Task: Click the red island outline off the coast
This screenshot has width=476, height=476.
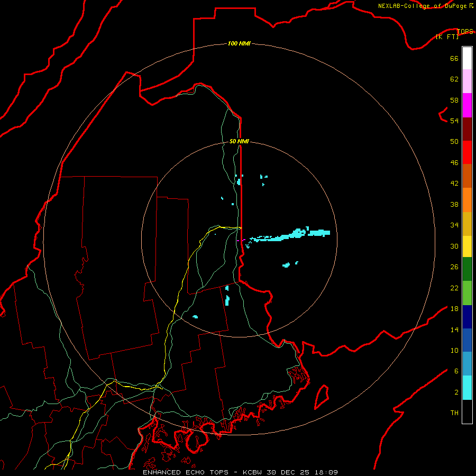Action: click(322, 397)
